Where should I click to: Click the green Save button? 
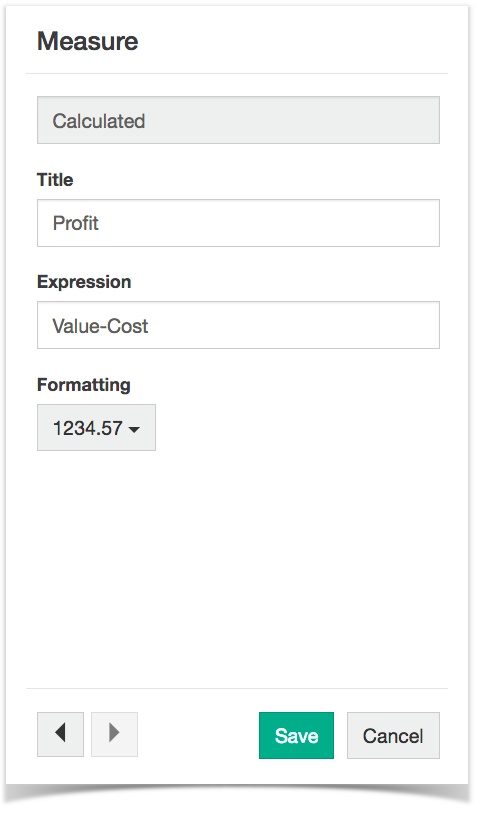pyautogui.click(x=296, y=735)
